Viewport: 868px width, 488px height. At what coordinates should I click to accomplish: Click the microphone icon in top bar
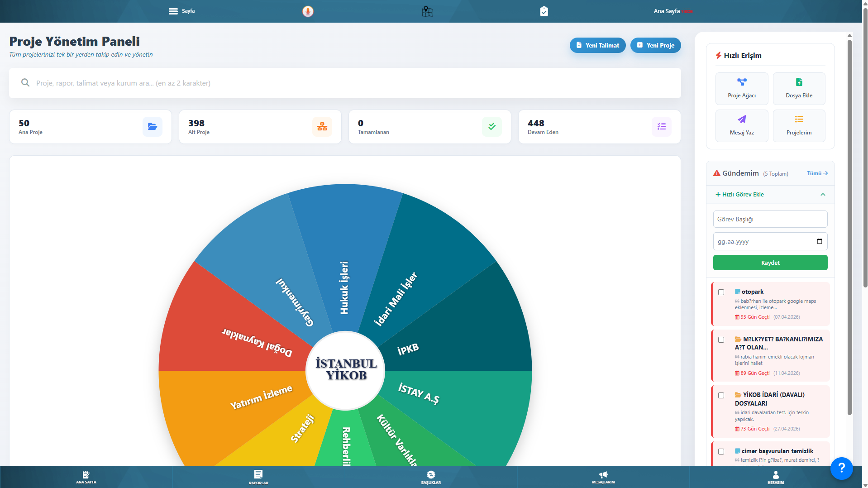coord(308,11)
